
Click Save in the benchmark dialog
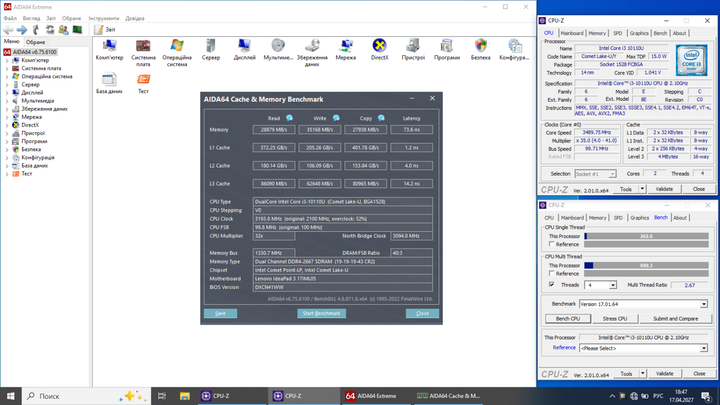(220, 313)
